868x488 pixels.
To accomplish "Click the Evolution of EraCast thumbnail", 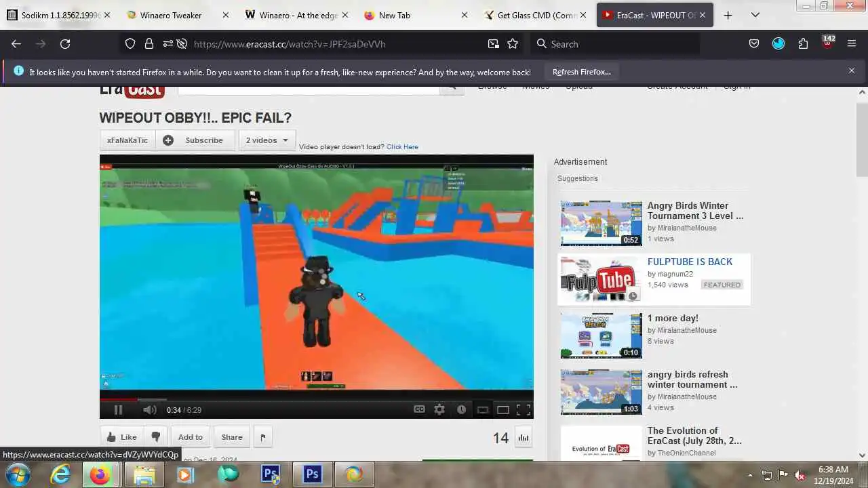I will click(x=601, y=444).
